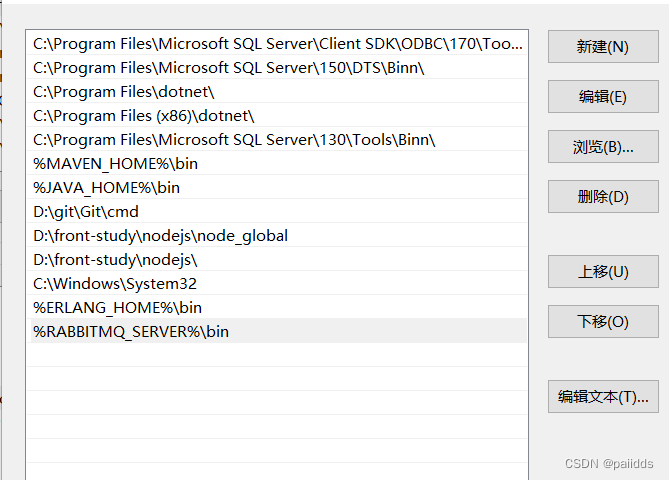Viewport: 669px width, 480px height.
Task: Open the 浏览(B)... browse dialog
Action: coord(603,147)
